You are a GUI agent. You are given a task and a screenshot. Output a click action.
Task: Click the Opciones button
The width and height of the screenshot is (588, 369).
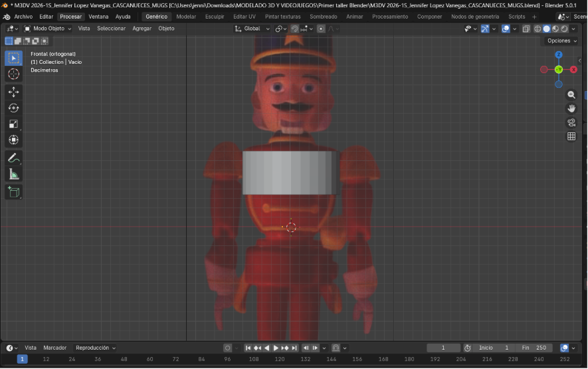click(561, 41)
